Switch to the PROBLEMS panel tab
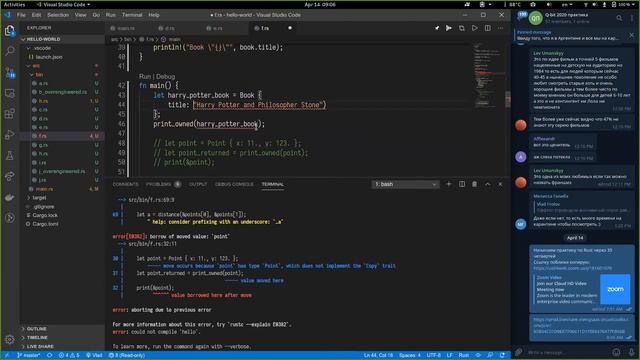640x360 pixels. (163, 184)
